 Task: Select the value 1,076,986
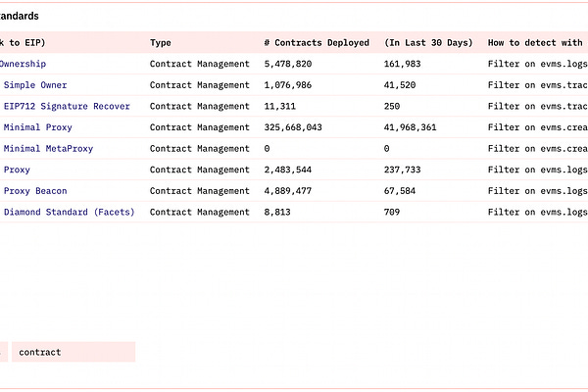point(288,85)
